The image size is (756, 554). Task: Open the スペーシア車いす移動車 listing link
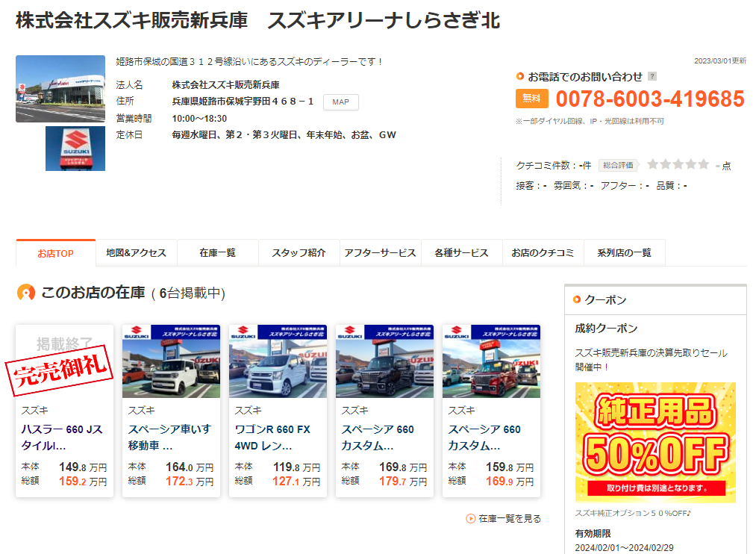click(x=169, y=438)
